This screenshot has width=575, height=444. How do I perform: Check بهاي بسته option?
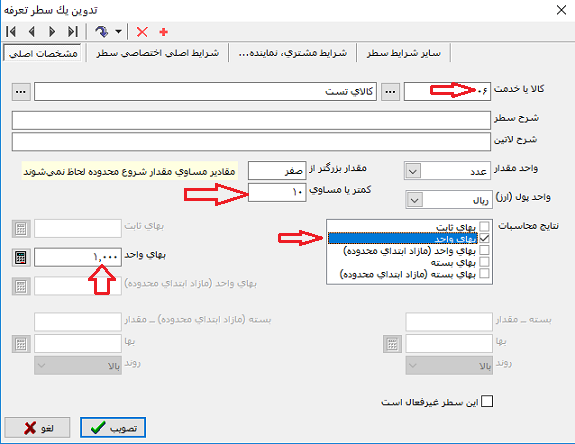click(484, 262)
